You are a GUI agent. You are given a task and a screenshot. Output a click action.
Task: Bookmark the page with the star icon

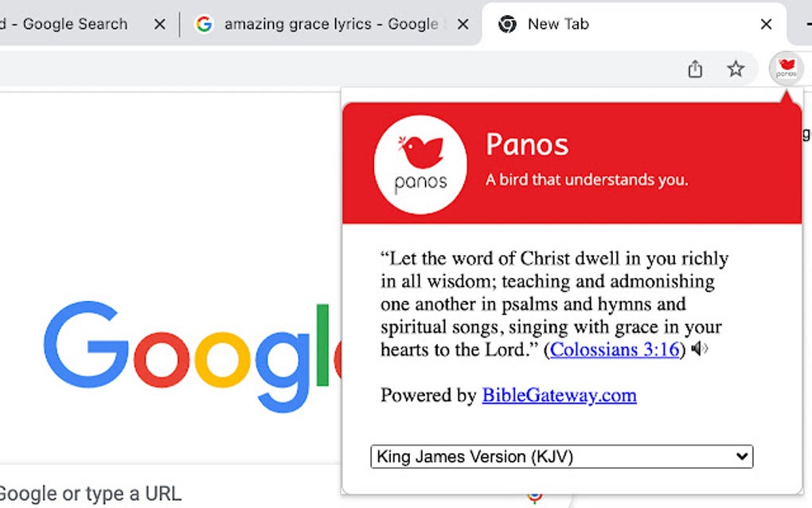click(736, 69)
